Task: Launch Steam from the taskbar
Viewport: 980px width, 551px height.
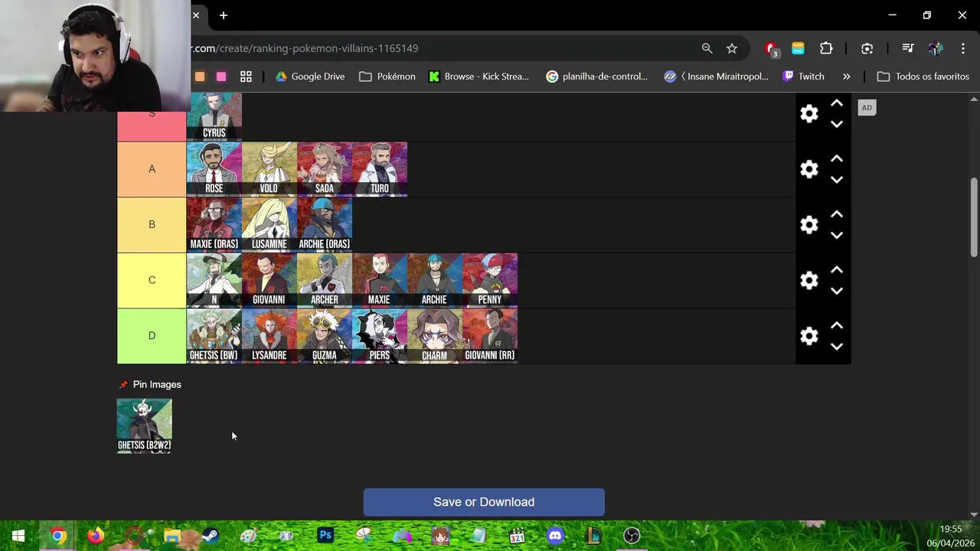Action: pos(211,536)
